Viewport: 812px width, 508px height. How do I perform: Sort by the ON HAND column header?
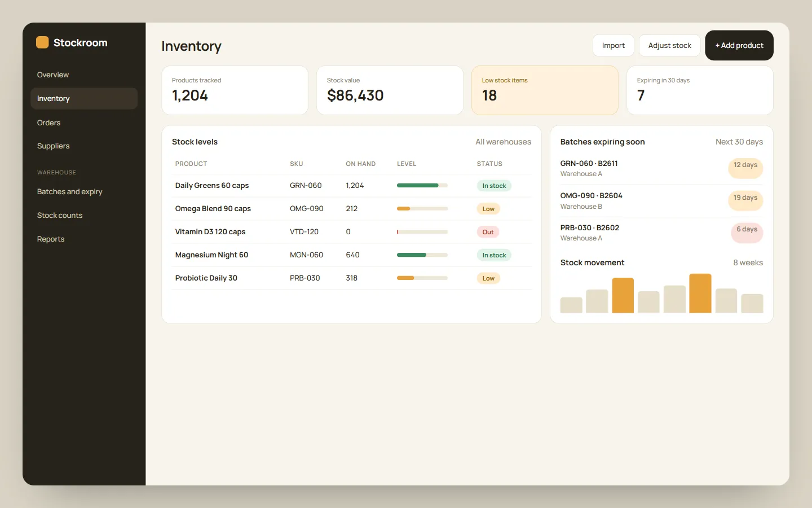(x=361, y=164)
